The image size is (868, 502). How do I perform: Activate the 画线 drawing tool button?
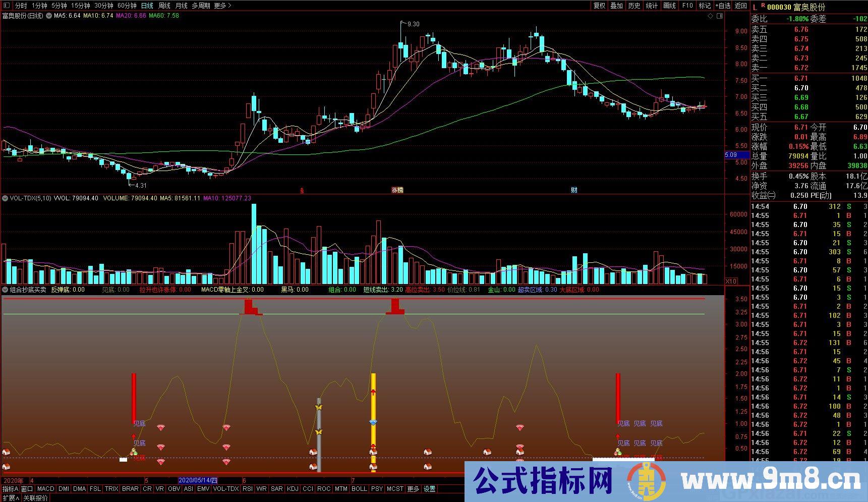pyautogui.click(x=669, y=6)
